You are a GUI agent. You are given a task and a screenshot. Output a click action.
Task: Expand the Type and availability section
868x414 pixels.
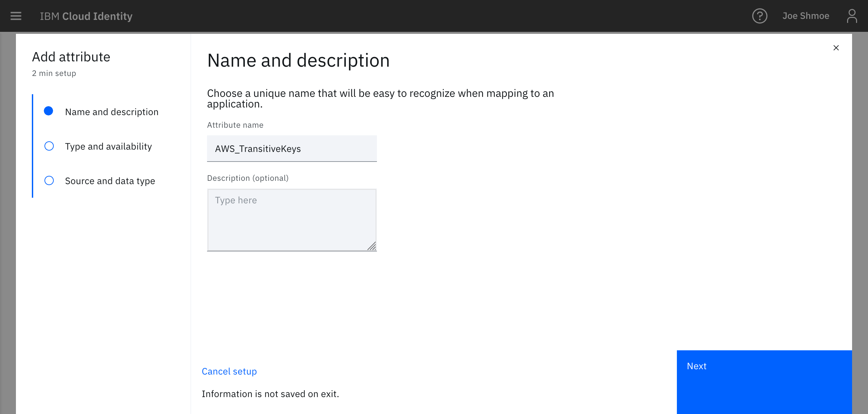pos(109,146)
